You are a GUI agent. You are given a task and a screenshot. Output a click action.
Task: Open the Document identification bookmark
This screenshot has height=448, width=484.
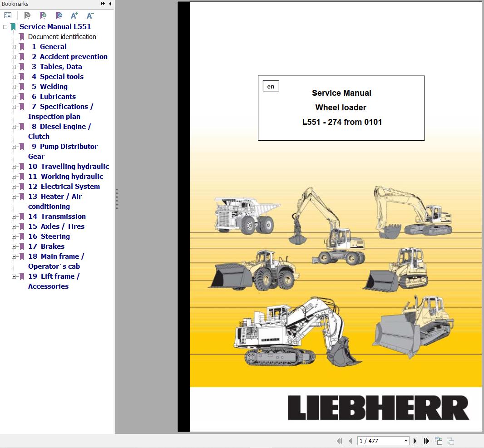tap(62, 37)
